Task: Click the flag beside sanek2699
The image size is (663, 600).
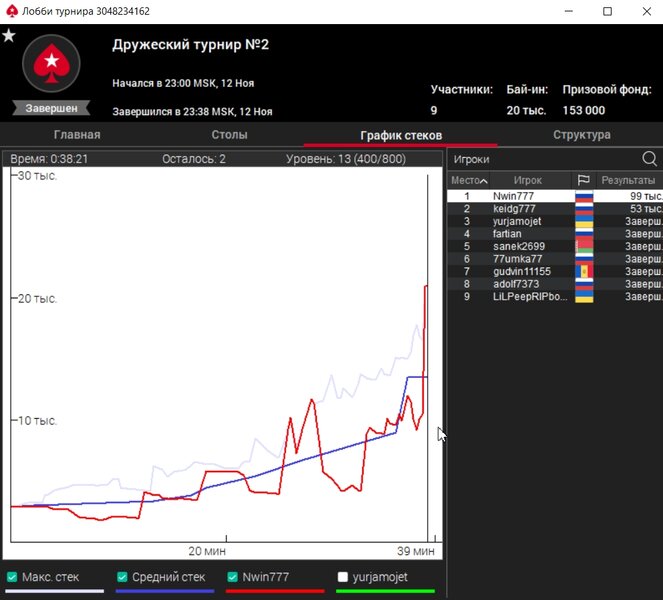Action: (x=584, y=246)
